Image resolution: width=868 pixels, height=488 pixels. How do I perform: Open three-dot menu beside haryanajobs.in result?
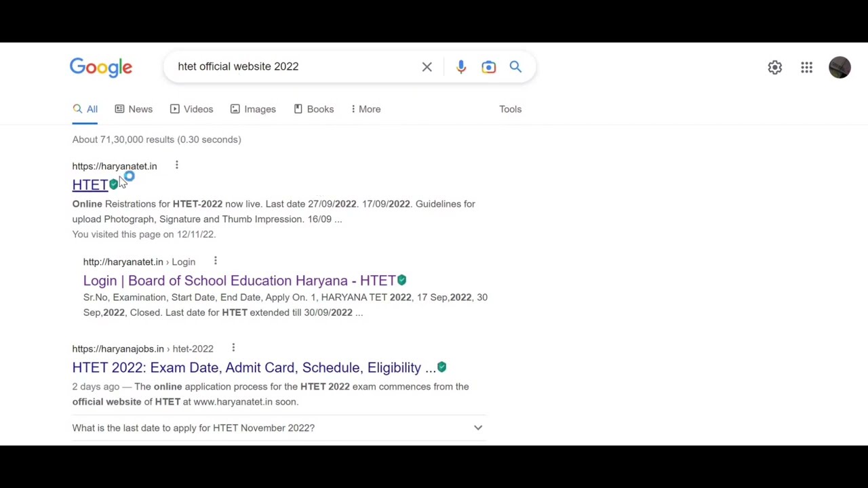233,348
